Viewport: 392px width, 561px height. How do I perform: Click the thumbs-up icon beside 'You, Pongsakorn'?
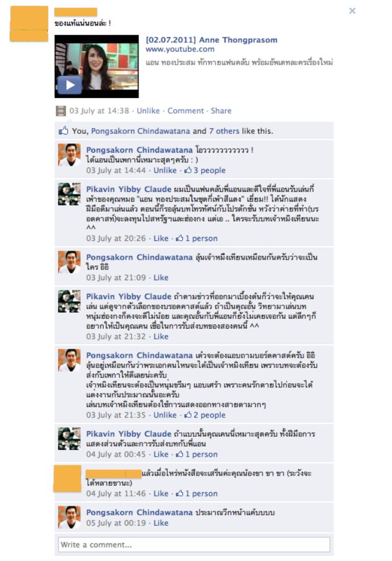click(x=63, y=130)
